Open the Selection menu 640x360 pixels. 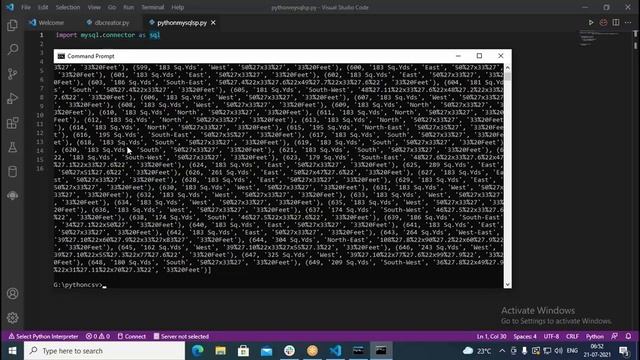click(x=68, y=7)
